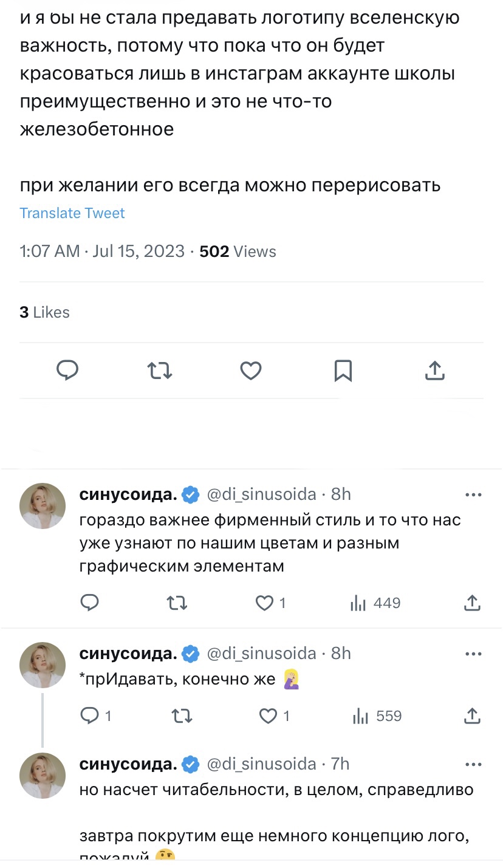The height and width of the screenshot is (868, 503).
Task: Bookmark the main tweet
Action: (343, 370)
